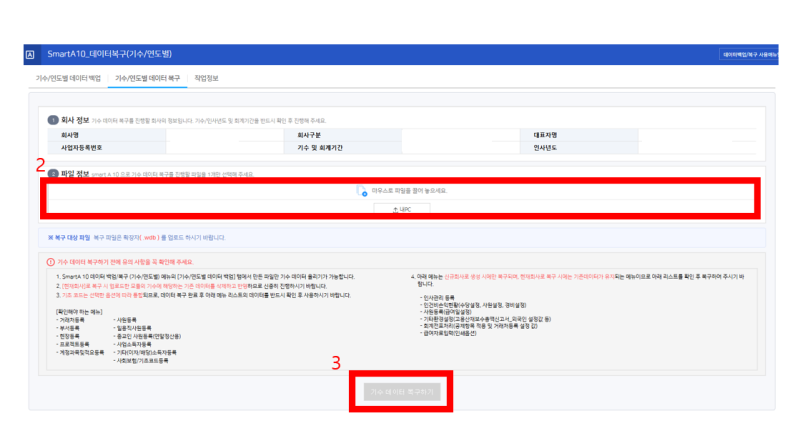Click the 회사구분 label
The height and width of the screenshot is (441, 800).
click(x=309, y=135)
